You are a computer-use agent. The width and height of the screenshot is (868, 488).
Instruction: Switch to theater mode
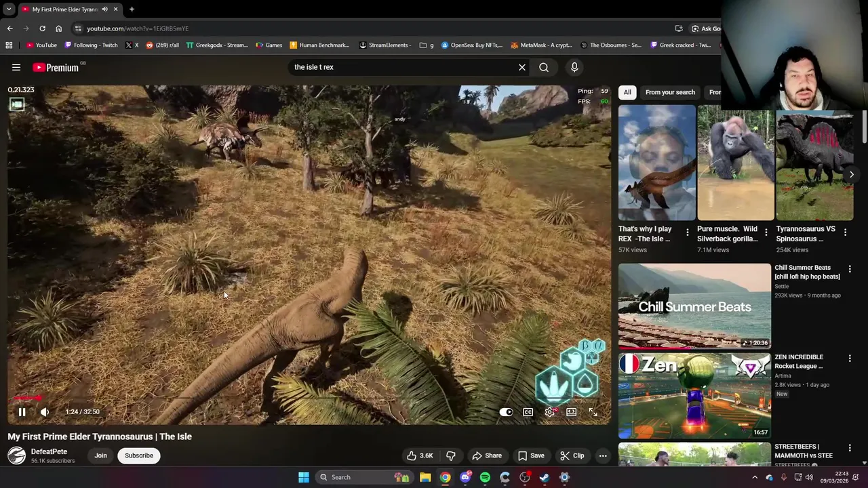[x=572, y=411]
